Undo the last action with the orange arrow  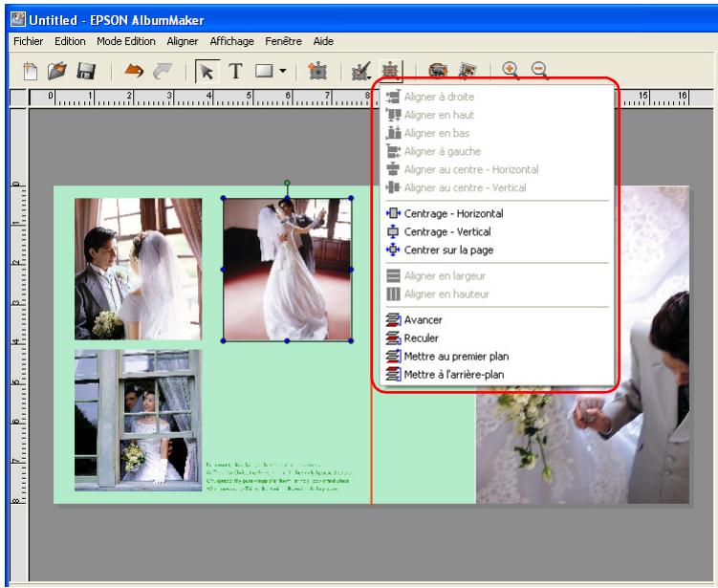coord(134,71)
